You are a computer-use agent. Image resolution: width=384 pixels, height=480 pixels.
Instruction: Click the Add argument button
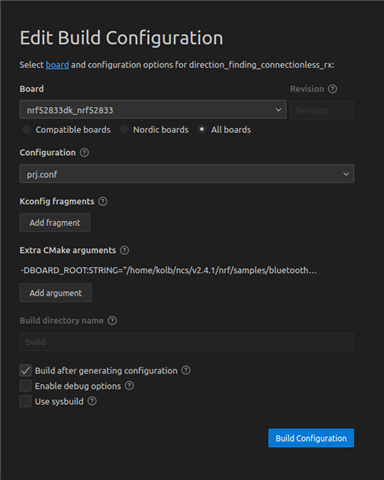pos(56,293)
